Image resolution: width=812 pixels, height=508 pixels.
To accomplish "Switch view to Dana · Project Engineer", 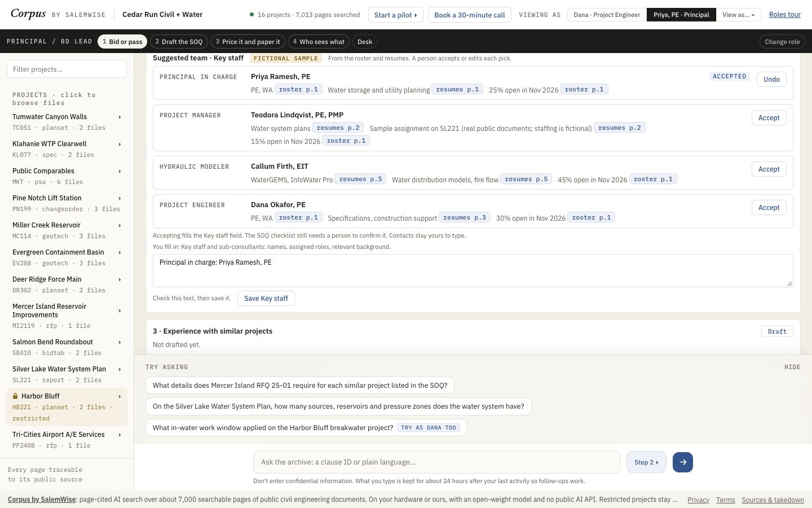I will pyautogui.click(x=607, y=15).
